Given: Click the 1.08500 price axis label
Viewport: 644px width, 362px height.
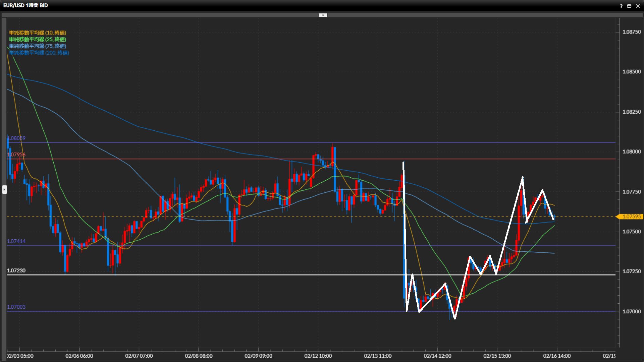Looking at the screenshot, I should coord(631,72).
